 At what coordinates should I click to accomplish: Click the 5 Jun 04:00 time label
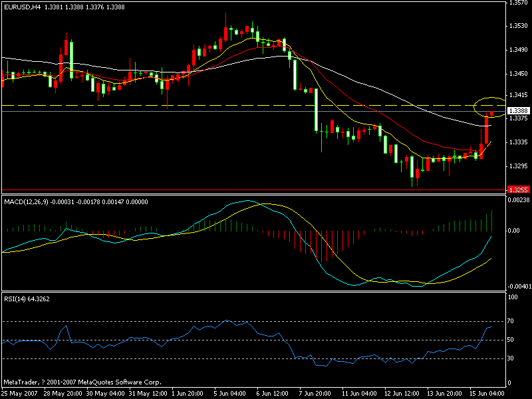coord(229,394)
